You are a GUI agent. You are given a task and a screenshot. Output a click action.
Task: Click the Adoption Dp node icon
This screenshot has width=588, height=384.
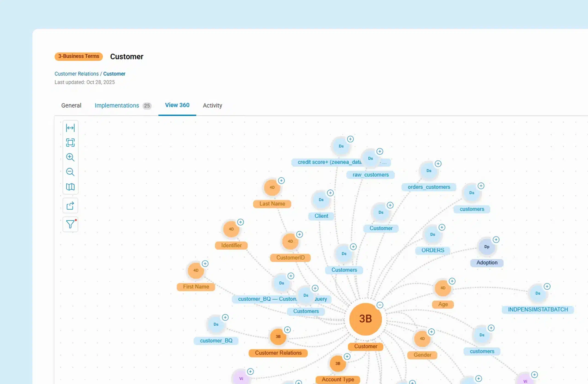coord(486,247)
